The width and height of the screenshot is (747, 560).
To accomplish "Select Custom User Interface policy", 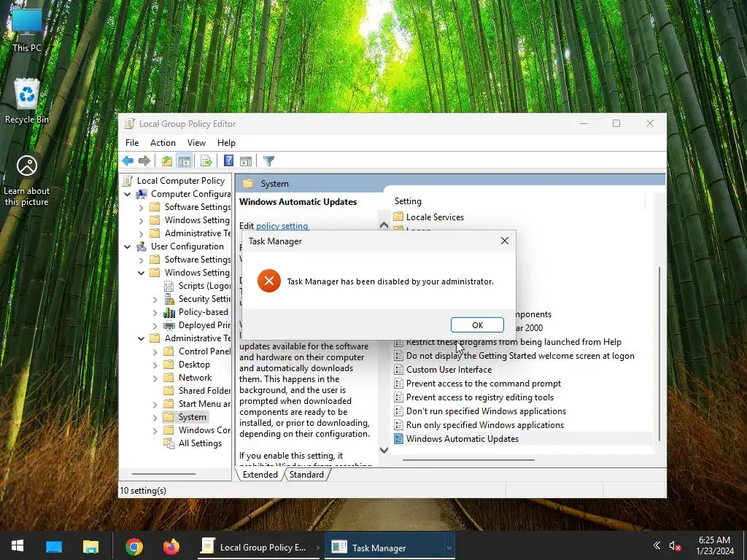I will click(x=449, y=370).
